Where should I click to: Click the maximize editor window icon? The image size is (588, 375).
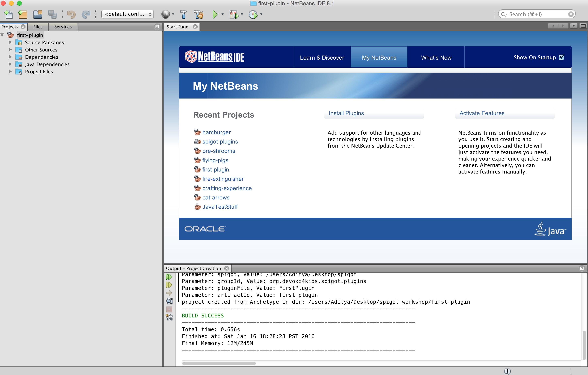583,26
